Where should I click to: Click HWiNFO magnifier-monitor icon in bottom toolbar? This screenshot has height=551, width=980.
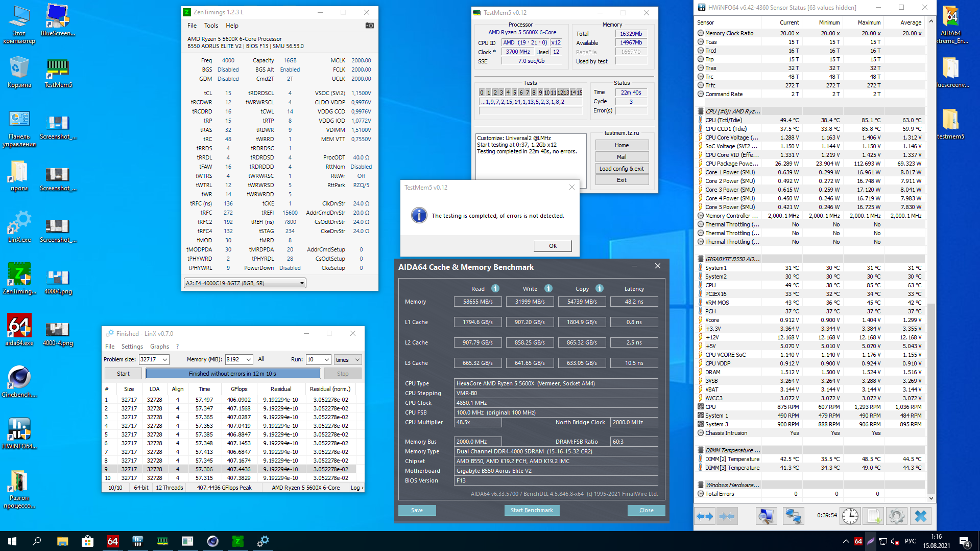click(766, 516)
